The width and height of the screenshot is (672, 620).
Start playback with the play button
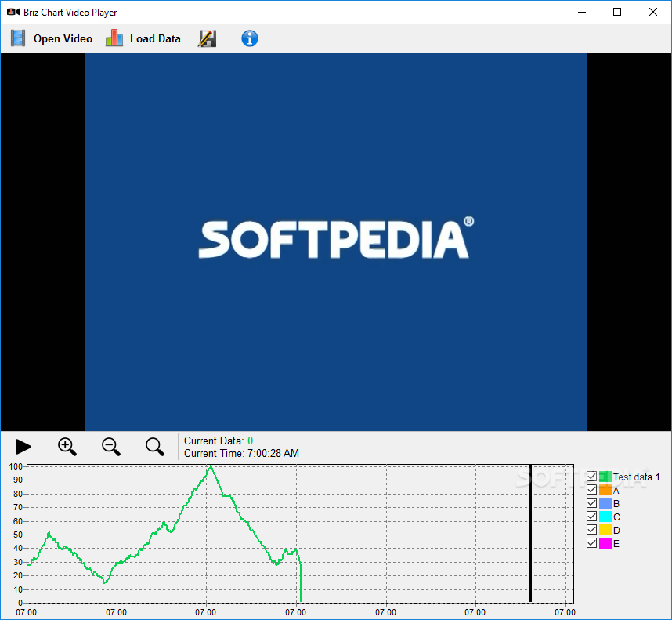(23, 447)
